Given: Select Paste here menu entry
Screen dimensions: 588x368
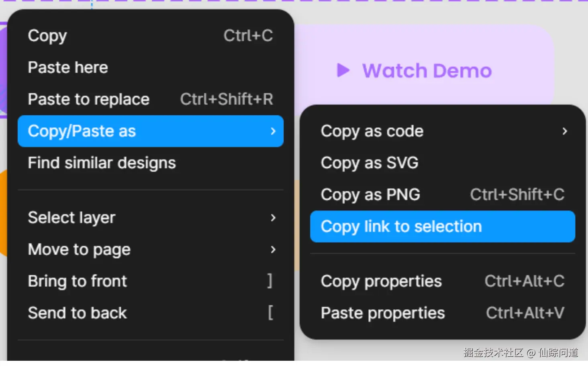Looking at the screenshot, I should [x=151, y=67].
